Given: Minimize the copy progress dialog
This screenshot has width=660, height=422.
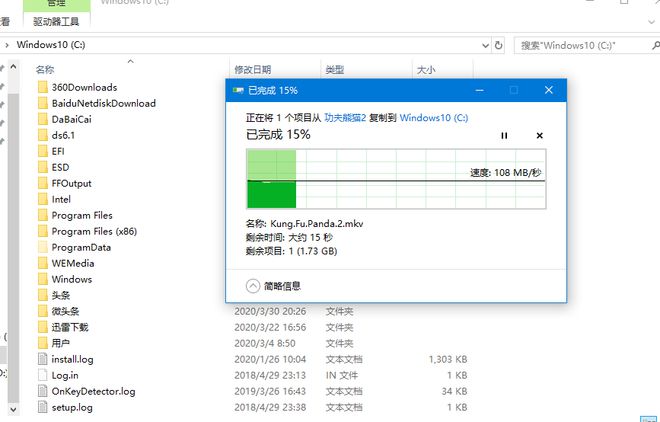Looking at the screenshot, I should [x=479, y=90].
